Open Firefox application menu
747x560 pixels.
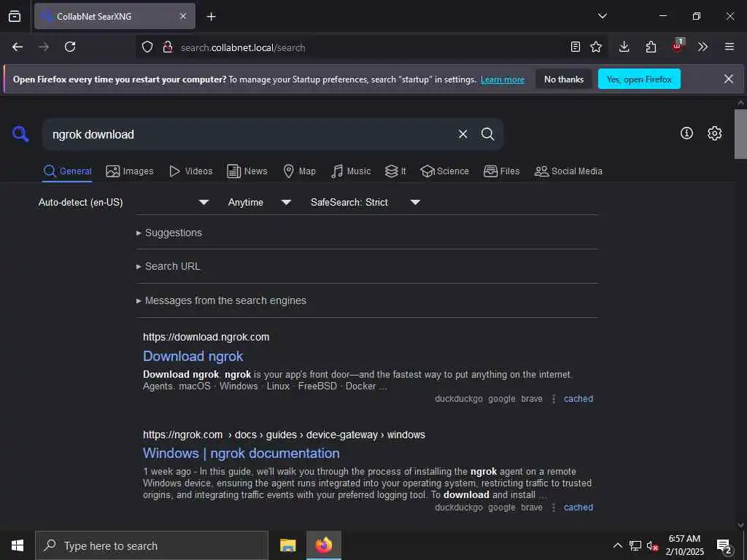coord(729,47)
